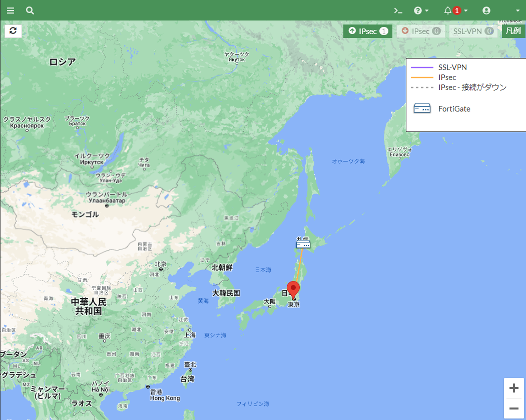
Task: Click the orange IPsec tunnel line
Action: click(x=299, y=265)
